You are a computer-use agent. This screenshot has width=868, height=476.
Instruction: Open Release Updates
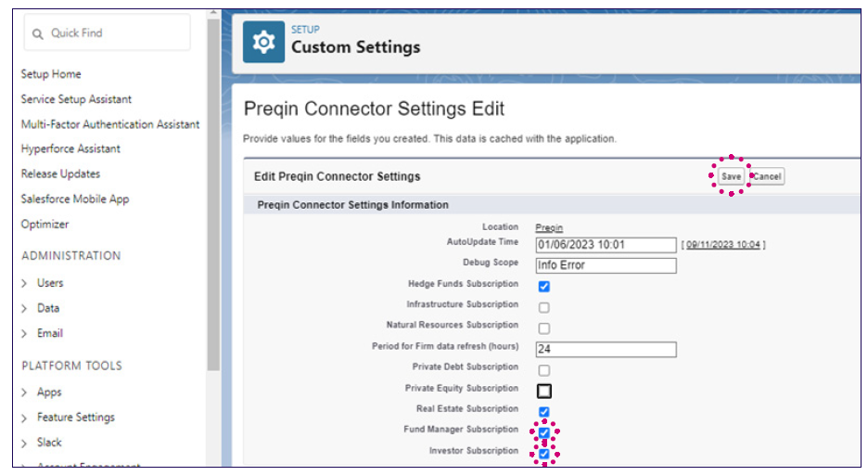click(x=60, y=174)
